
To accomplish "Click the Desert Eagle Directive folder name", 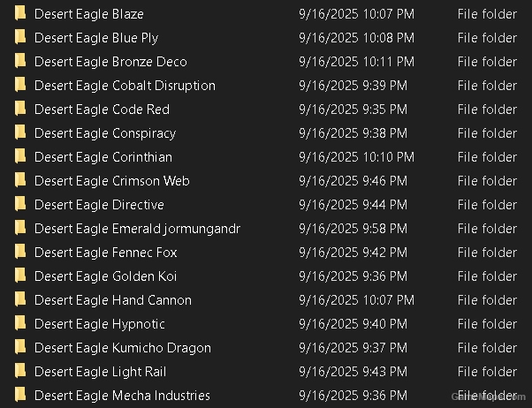I will click(99, 205).
